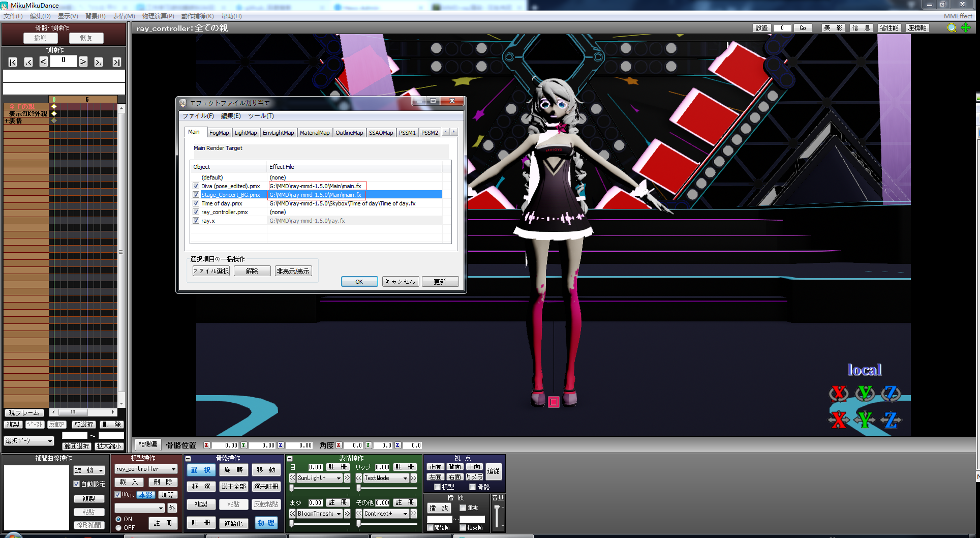Click OK in effect assignment dialog
Image resolution: width=980 pixels, height=538 pixels.
click(359, 282)
